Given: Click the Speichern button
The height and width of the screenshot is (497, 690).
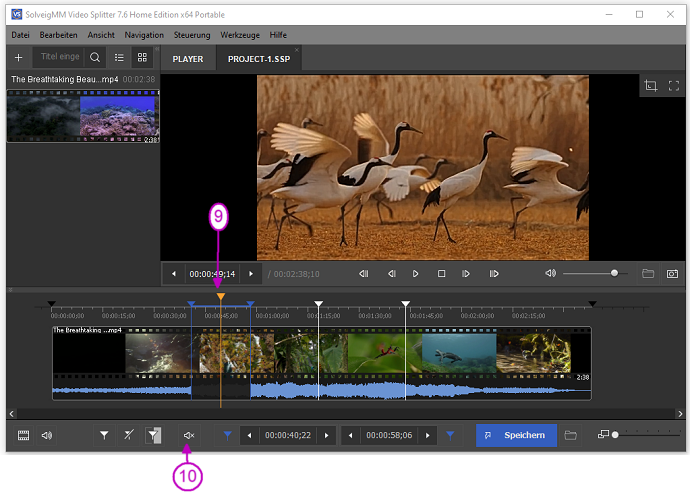Looking at the screenshot, I should pyautogui.click(x=516, y=435).
